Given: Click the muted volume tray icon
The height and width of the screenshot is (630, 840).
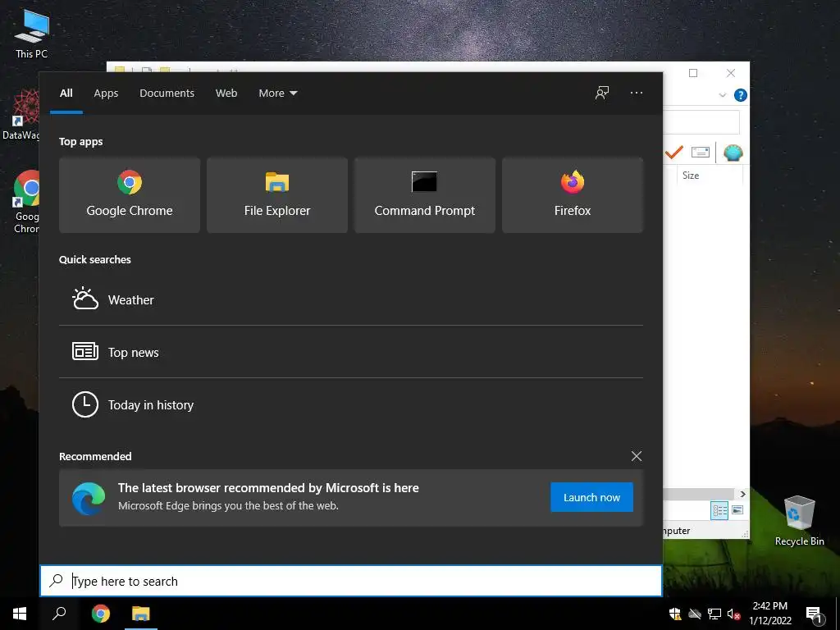Looking at the screenshot, I should (x=733, y=614).
